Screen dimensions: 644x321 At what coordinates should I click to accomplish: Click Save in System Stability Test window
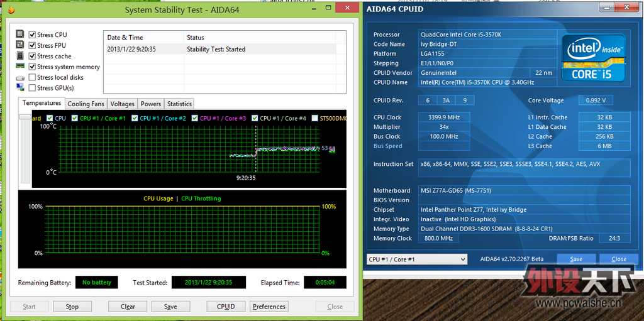pyautogui.click(x=170, y=306)
